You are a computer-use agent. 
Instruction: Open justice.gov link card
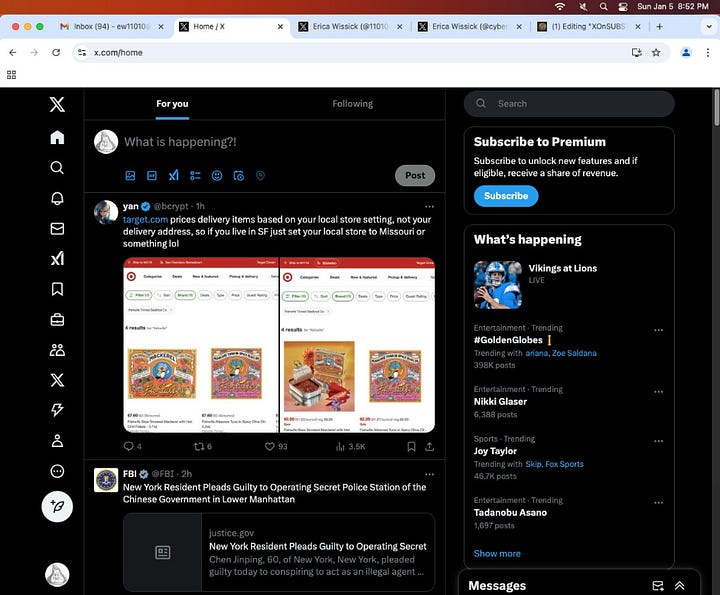[x=279, y=552]
